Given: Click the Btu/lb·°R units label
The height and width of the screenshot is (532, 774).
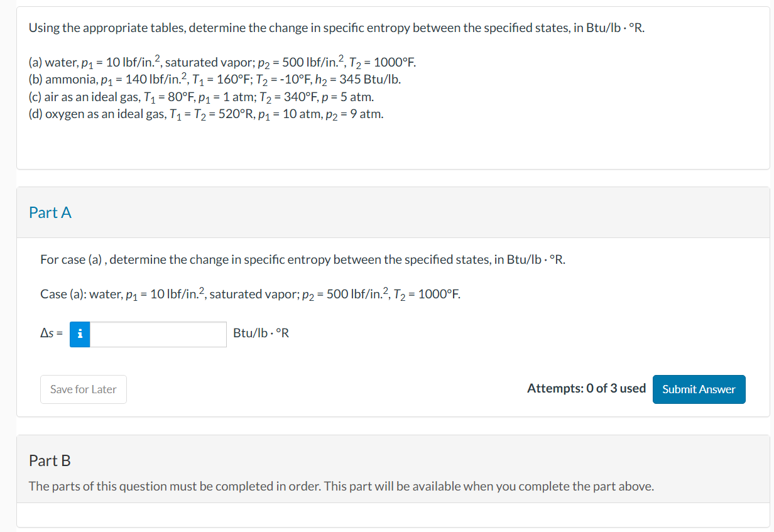Looking at the screenshot, I should click(261, 333).
